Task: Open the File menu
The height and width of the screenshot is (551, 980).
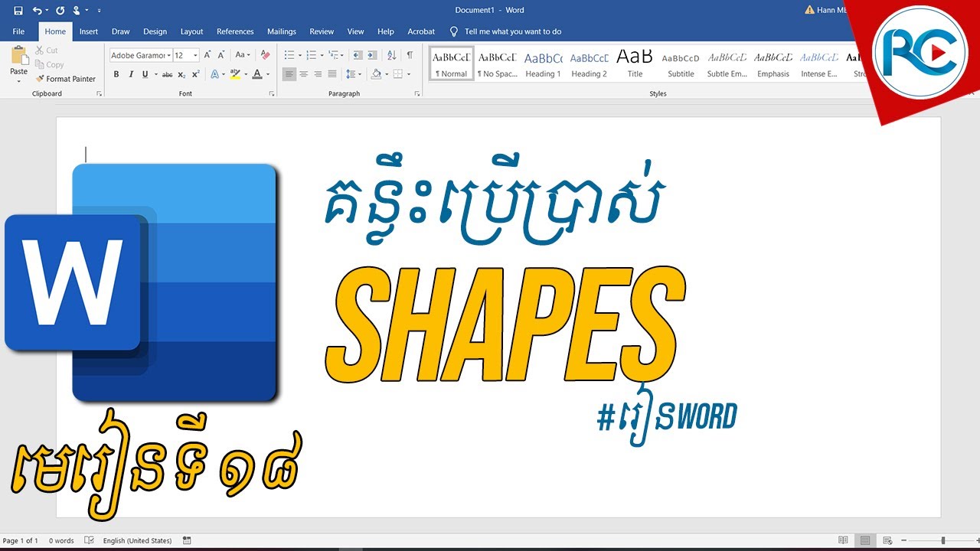Action: click(18, 31)
